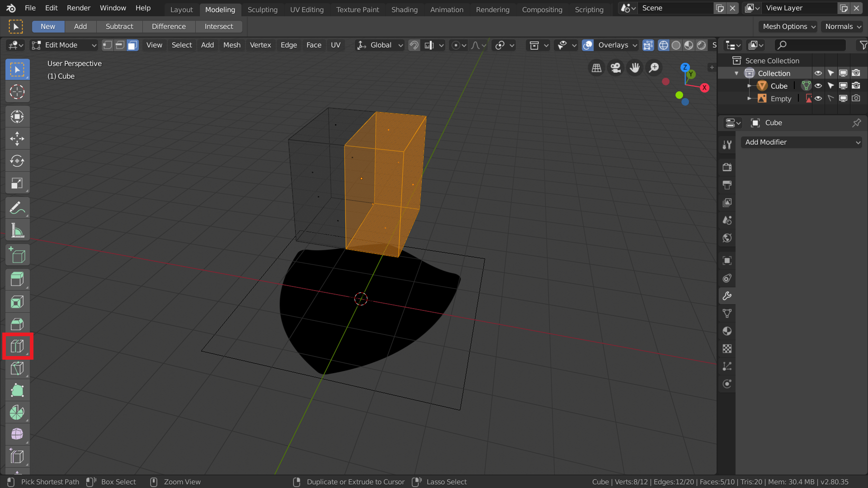Select the Knife tool

(17, 368)
